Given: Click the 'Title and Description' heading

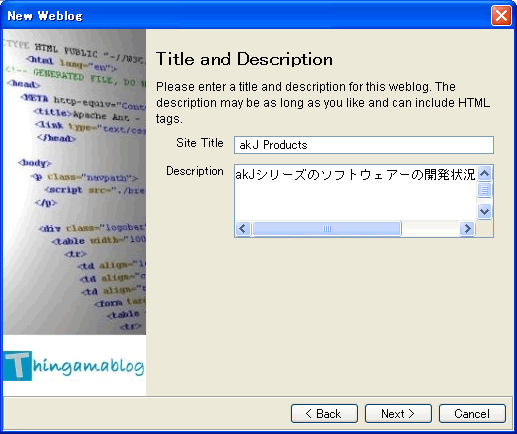Looking at the screenshot, I should [244, 59].
